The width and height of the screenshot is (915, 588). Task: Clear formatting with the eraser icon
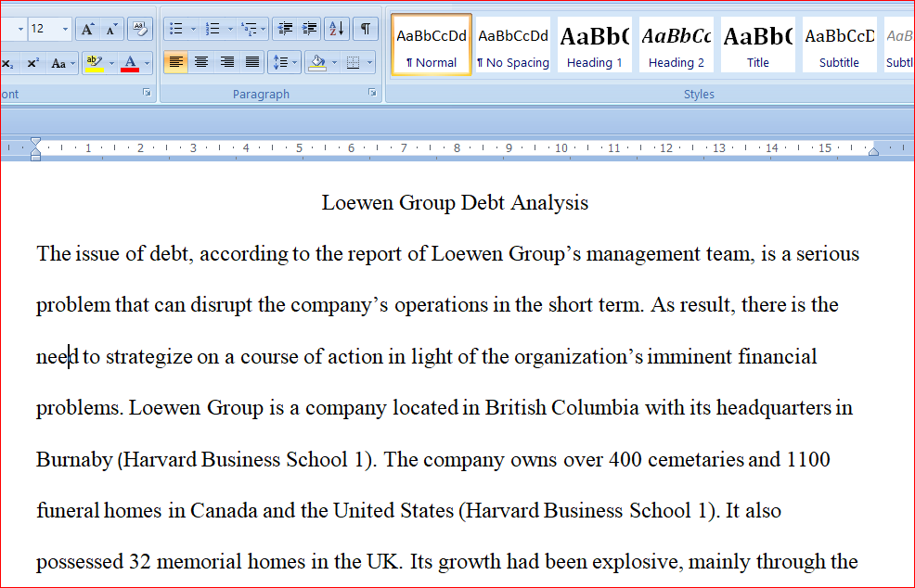click(139, 29)
